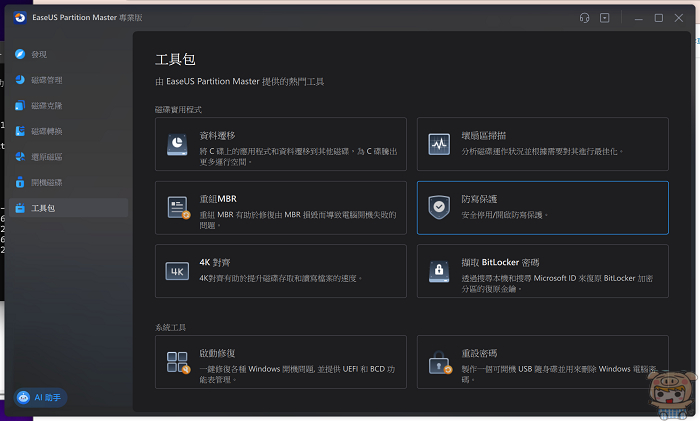
Task: Open the AI 助手 assistant button
Action: pyautogui.click(x=41, y=397)
